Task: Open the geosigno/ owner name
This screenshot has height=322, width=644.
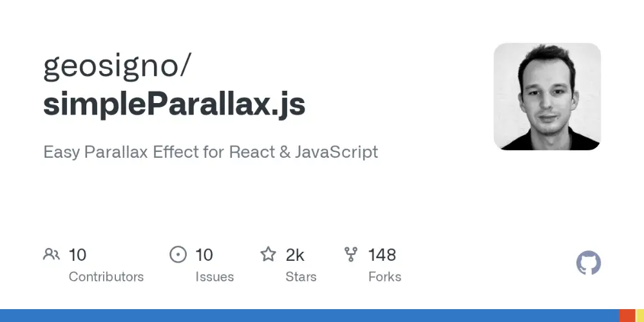Action: pos(117,66)
